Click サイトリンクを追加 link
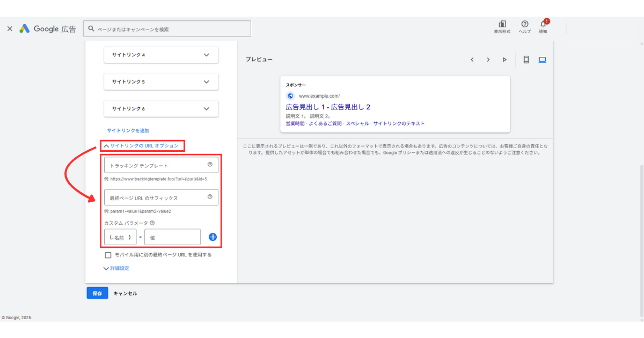This screenshot has height=338, width=644. (x=128, y=130)
